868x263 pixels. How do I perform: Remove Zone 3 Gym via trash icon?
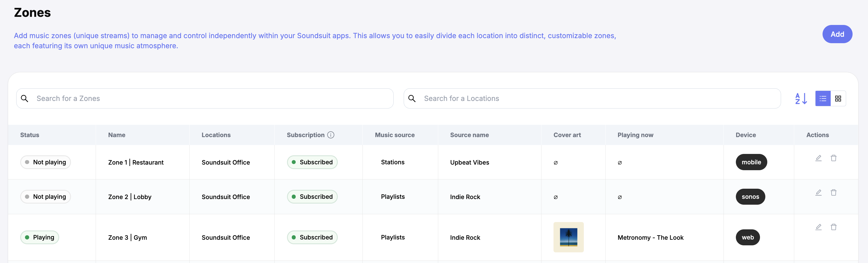tap(833, 227)
